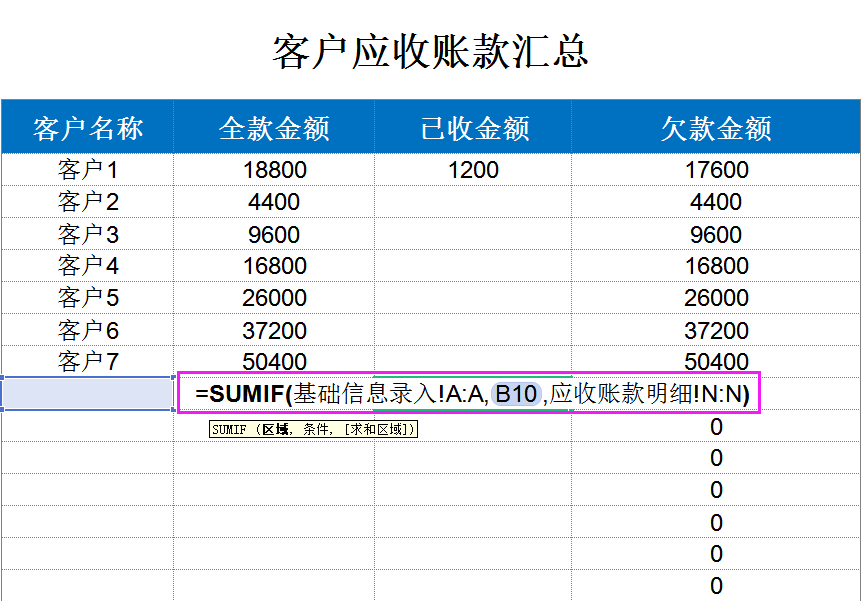Select the cell 客户3
Viewport: 861px width, 601px height.
pos(88,234)
